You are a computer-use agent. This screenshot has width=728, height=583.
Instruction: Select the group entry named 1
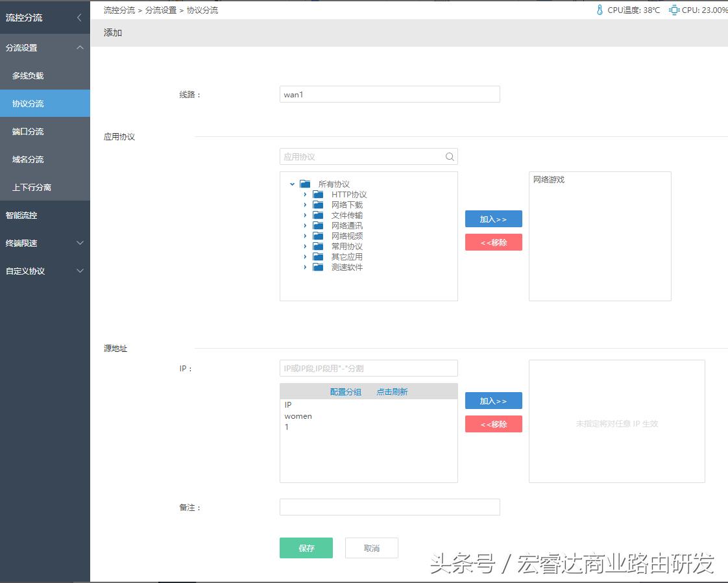[x=287, y=427]
